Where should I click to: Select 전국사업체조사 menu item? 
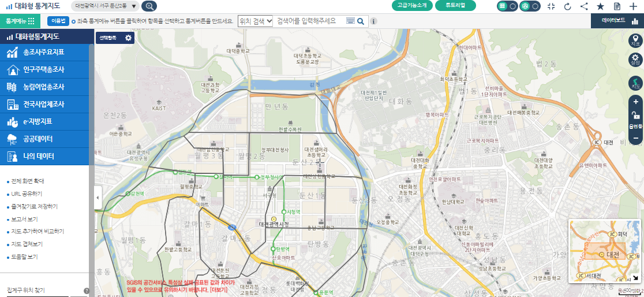pos(44,105)
